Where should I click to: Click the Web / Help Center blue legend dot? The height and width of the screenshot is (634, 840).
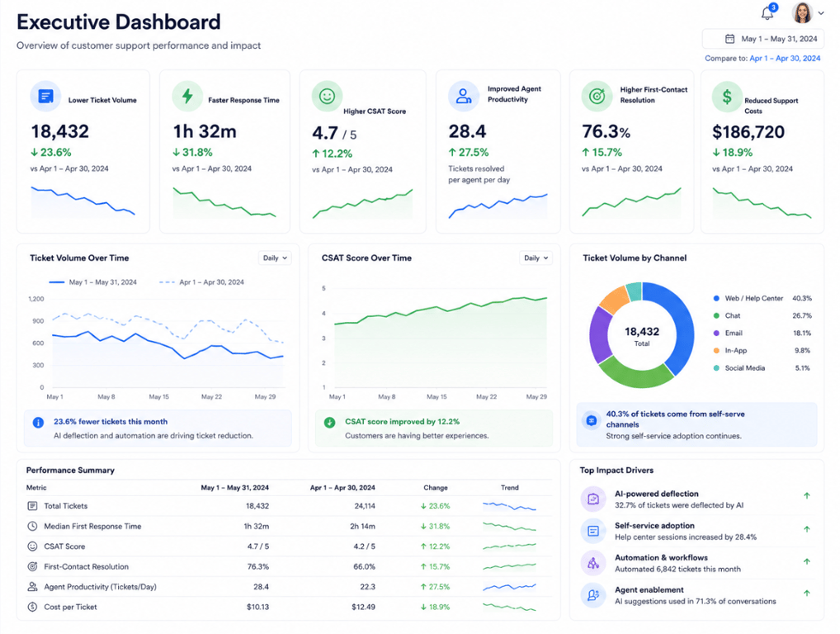tap(716, 298)
